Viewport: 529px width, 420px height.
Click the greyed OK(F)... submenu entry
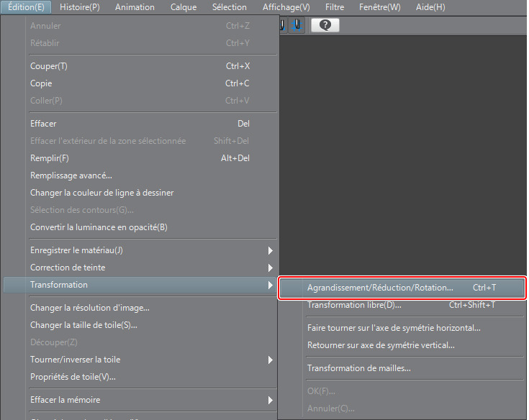tap(402, 391)
